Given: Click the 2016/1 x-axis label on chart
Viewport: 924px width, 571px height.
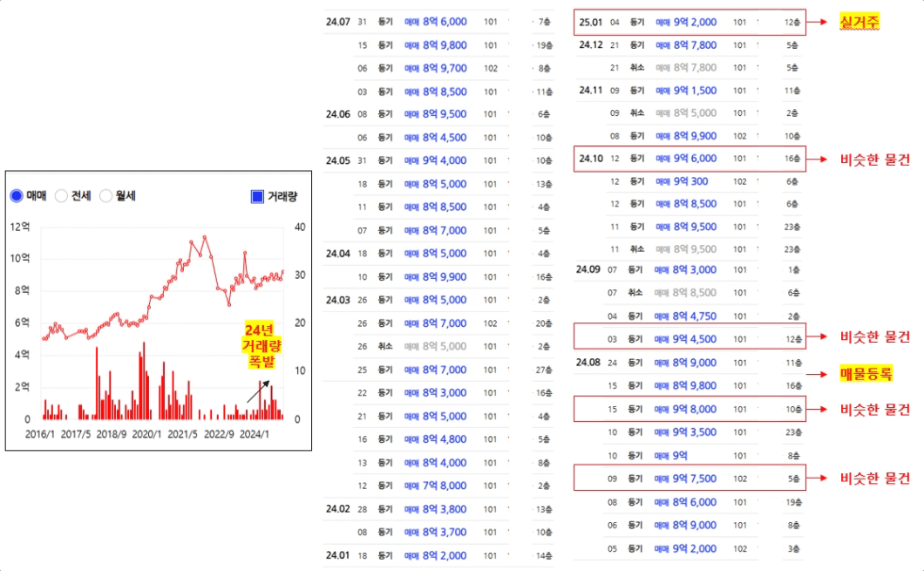Looking at the screenshot, I should pyautogui.click(x=40, y=434).
